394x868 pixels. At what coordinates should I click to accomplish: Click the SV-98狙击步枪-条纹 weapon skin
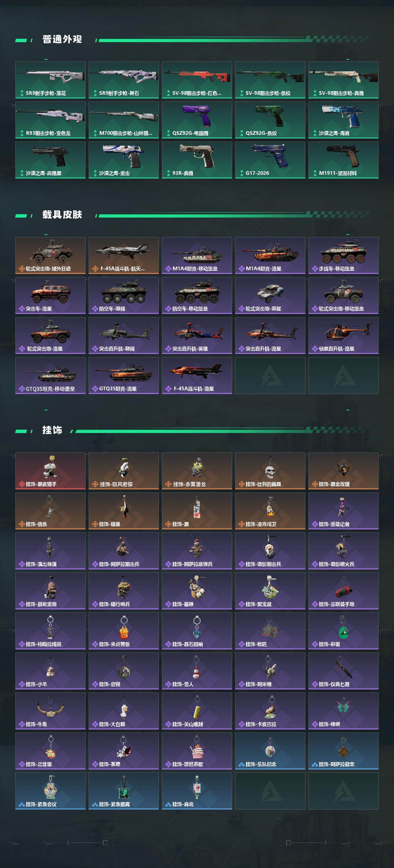point(270,80)
